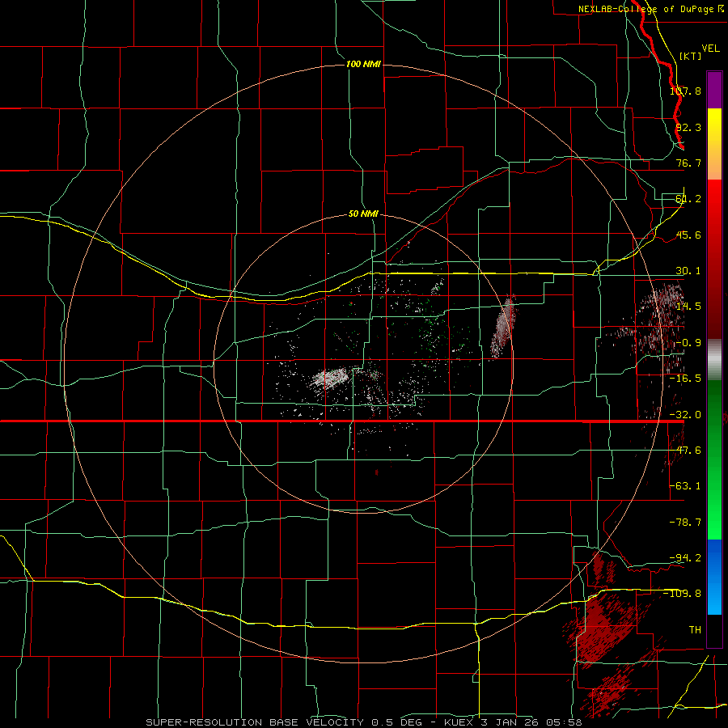The height and width of the screenshot is (728, 728).
Task: Click the VEL legend title
Action: [x=710, y=49]
